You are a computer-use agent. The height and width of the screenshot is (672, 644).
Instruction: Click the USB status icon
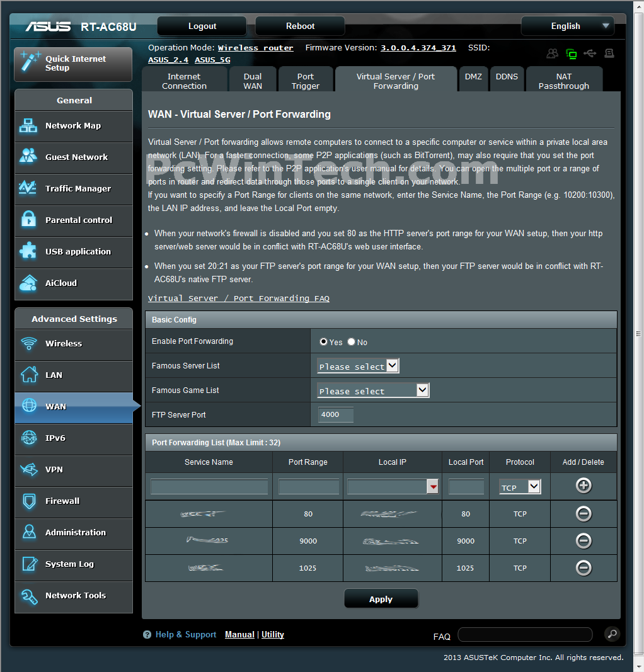590,53
